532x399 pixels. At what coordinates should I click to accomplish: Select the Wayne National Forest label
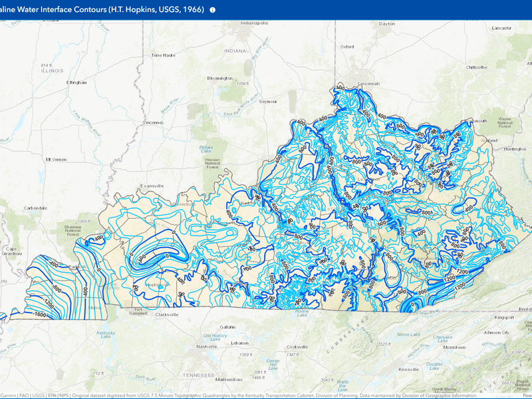pos(505,122)
